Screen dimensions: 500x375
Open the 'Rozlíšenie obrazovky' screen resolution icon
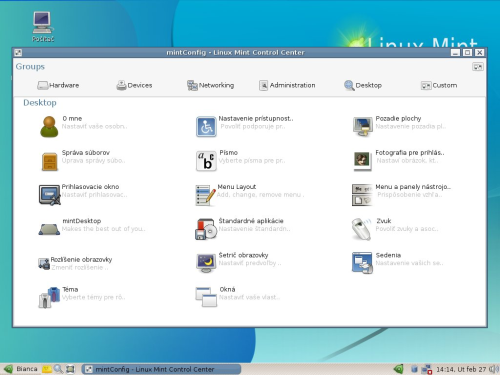[44, 264]
